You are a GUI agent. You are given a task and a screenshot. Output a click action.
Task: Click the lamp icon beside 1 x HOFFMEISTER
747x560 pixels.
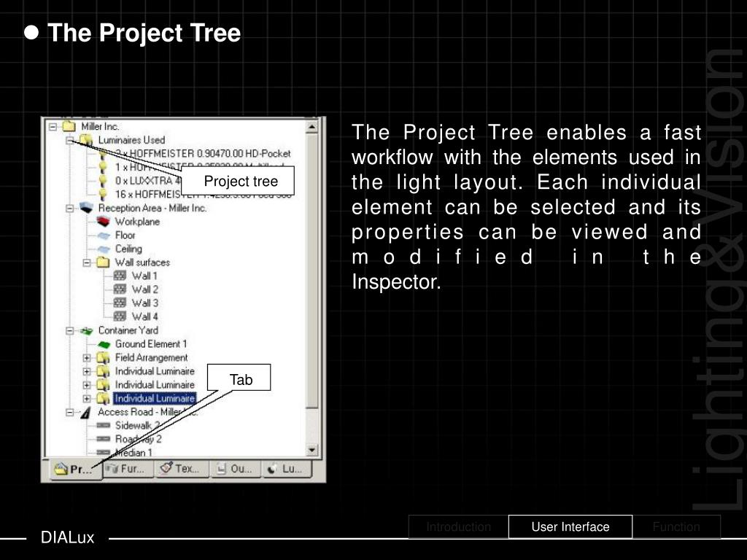[102, 167]
